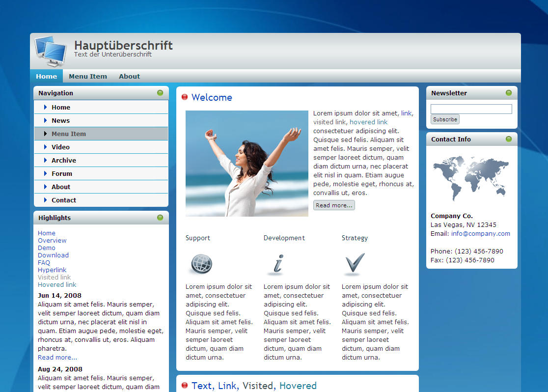
Task: Open the Home tab in top menu
Action: pos(47,76)
